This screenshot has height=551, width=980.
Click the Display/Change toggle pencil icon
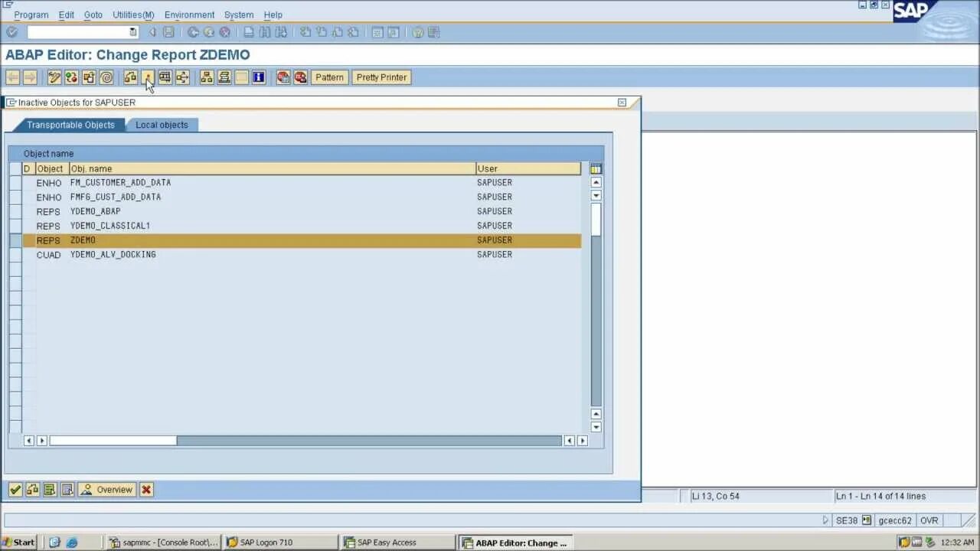click(x=54, y=77)
